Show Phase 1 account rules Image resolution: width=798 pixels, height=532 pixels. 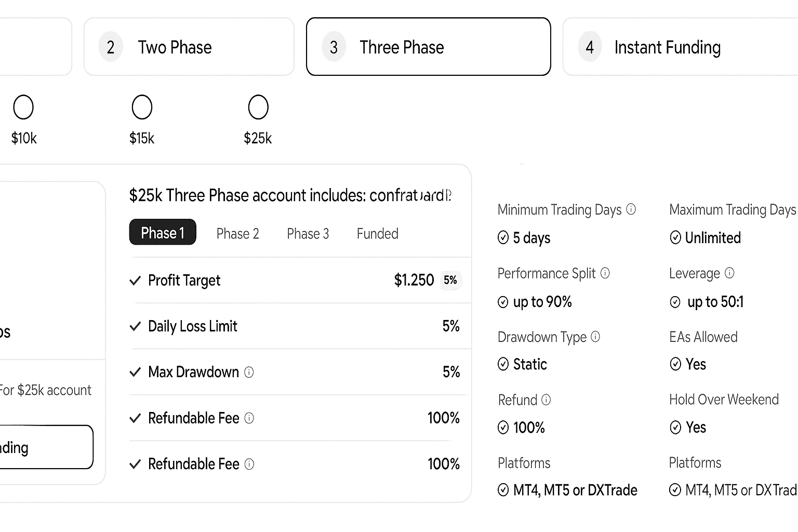coord(163,232)
